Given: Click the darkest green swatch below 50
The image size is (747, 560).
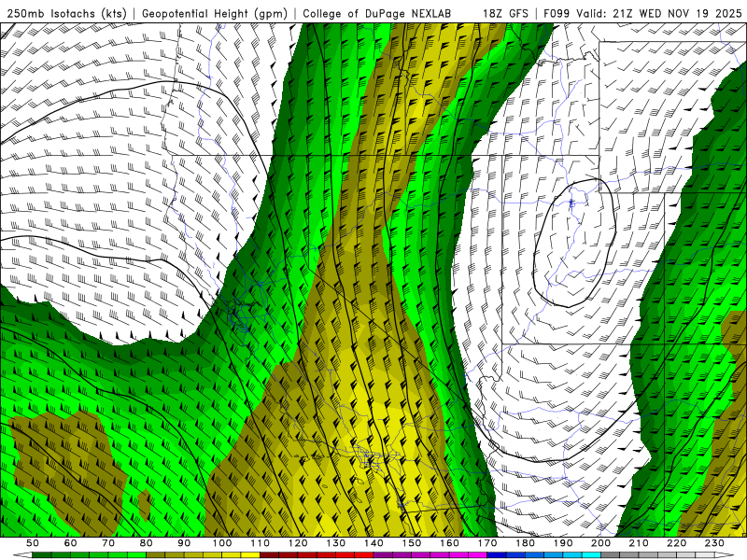Looking at the screenshot, I should 42,555.
